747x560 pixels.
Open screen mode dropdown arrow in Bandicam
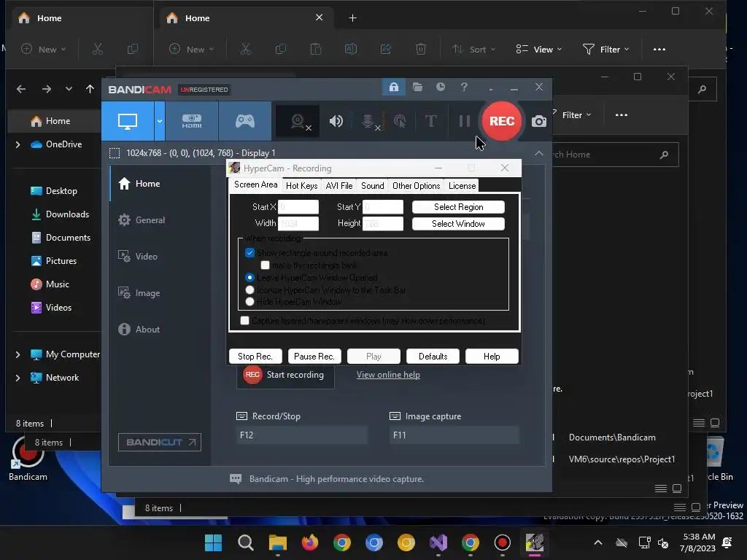[160, 121]
